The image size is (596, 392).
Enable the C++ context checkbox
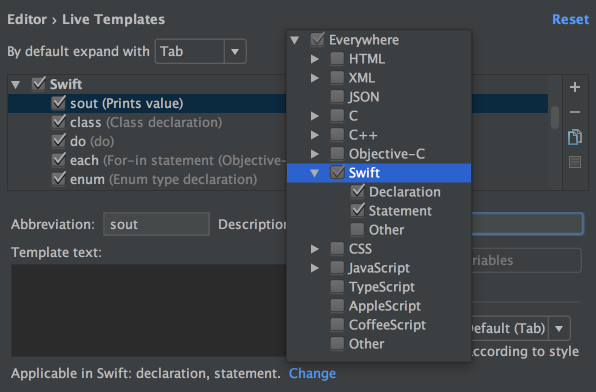pos(337,135)
